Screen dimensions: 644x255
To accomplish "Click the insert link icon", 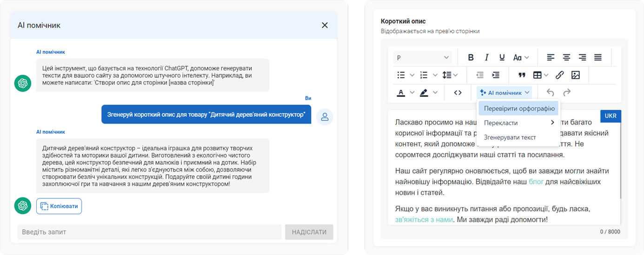I will coord(560,75).
